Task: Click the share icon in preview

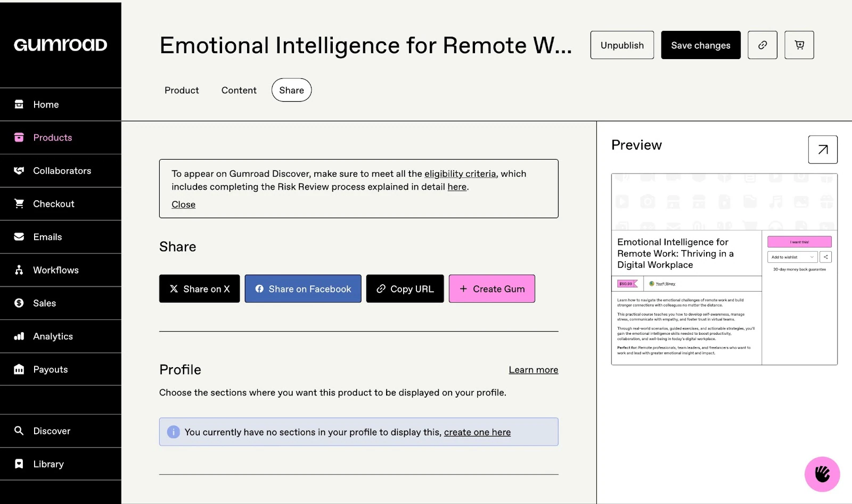Action: point(826,257)
